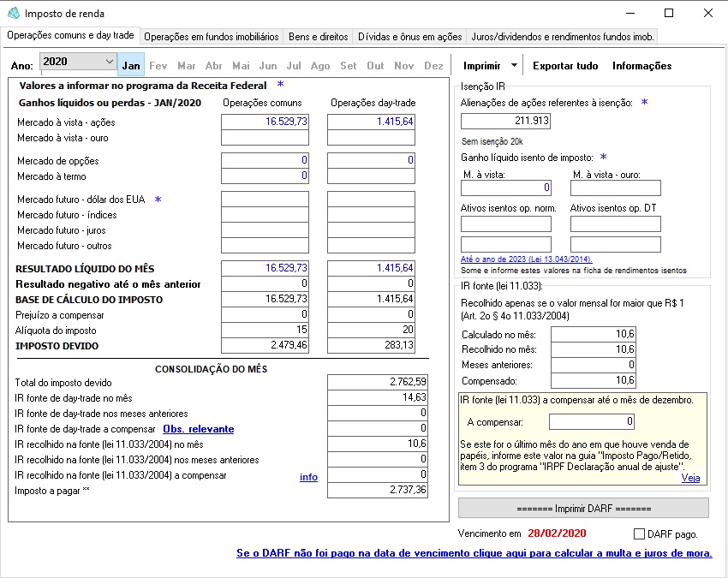The image size is (728, 578).
Task: Click asterisk next to Mercado futuro dólar
Action: (158, 199)
